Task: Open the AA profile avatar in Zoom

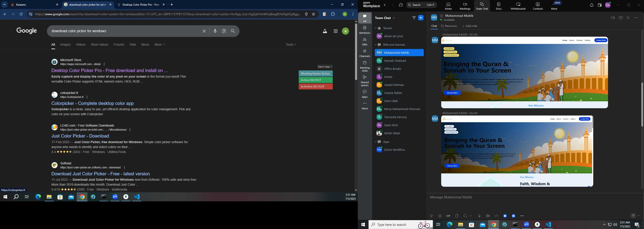Action: (608, 5)
